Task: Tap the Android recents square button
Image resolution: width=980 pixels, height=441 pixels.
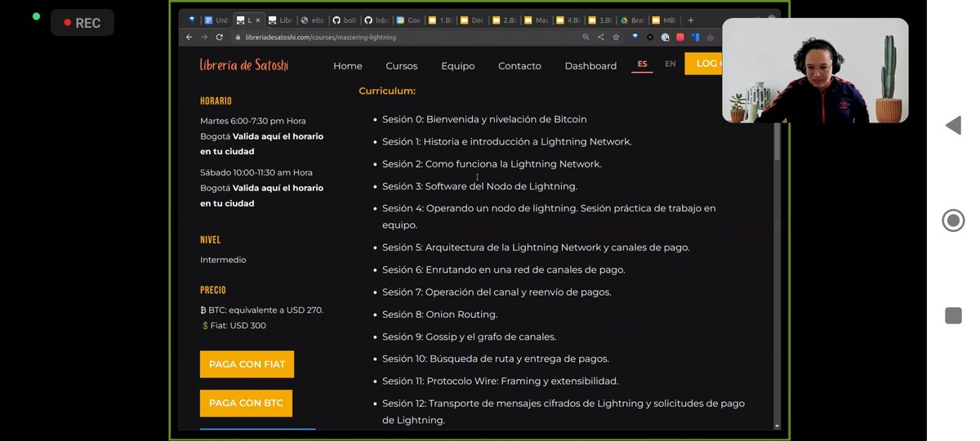Action: pyautogui.click(x=953, y=315)
